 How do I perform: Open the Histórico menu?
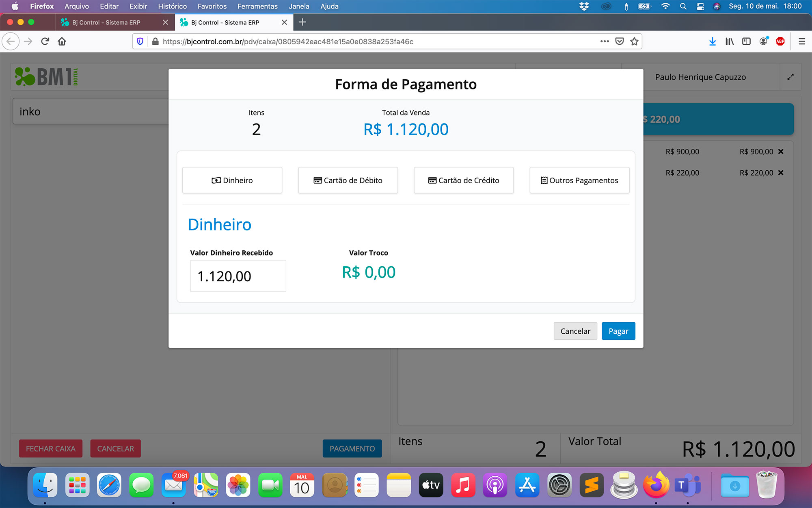tap(172, 6)
